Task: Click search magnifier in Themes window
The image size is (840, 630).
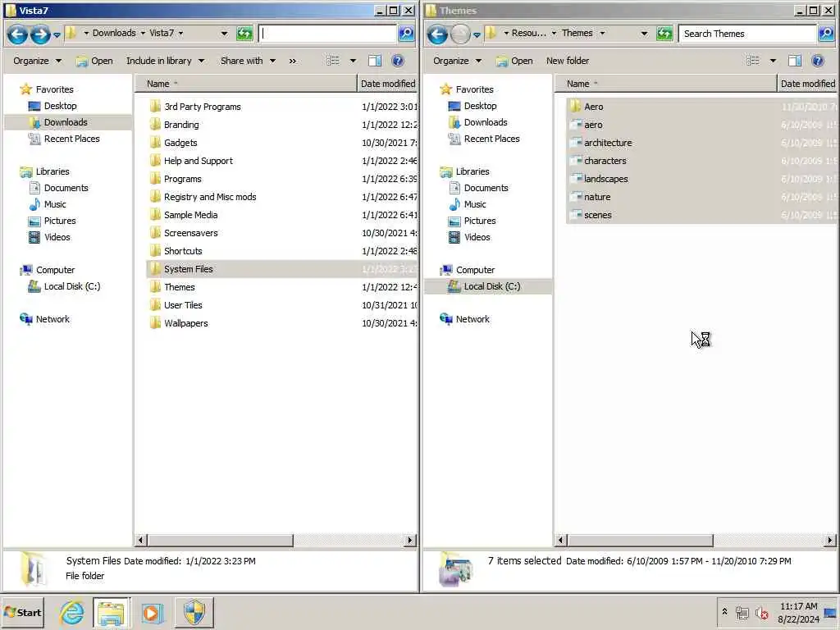Action: [827, 34]
